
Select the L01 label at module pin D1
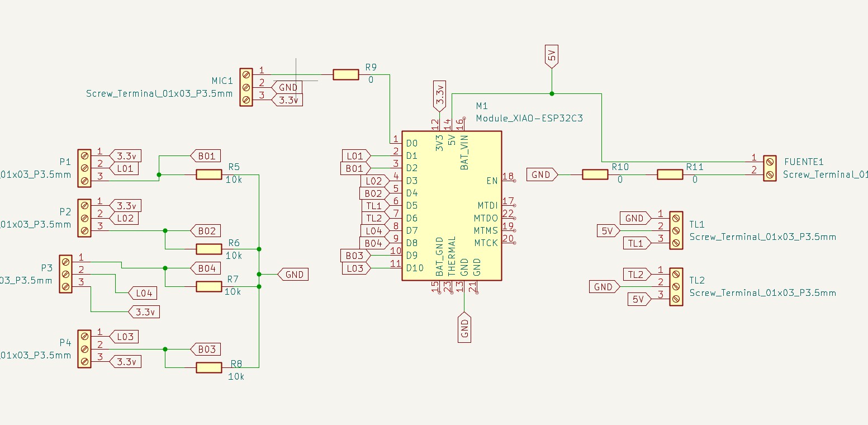click(x=355, y=155)
